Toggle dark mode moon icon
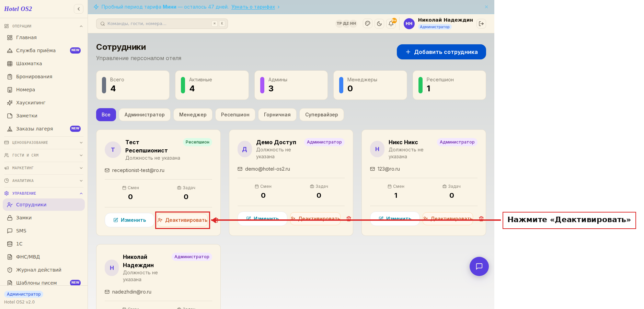Image resolution: width=644 pixels, height=309 pixels. coord(379,24)
